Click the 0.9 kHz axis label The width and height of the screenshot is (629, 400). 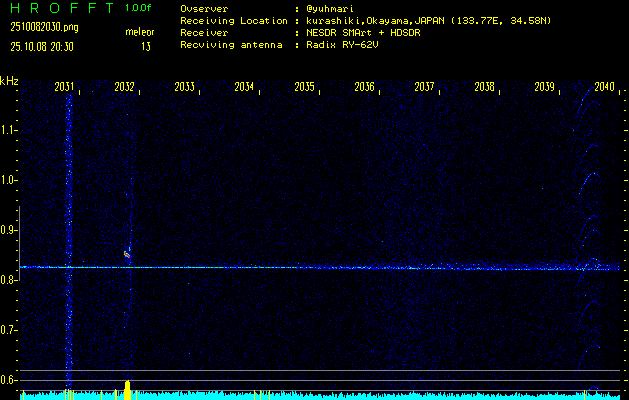tap(9, 230)
